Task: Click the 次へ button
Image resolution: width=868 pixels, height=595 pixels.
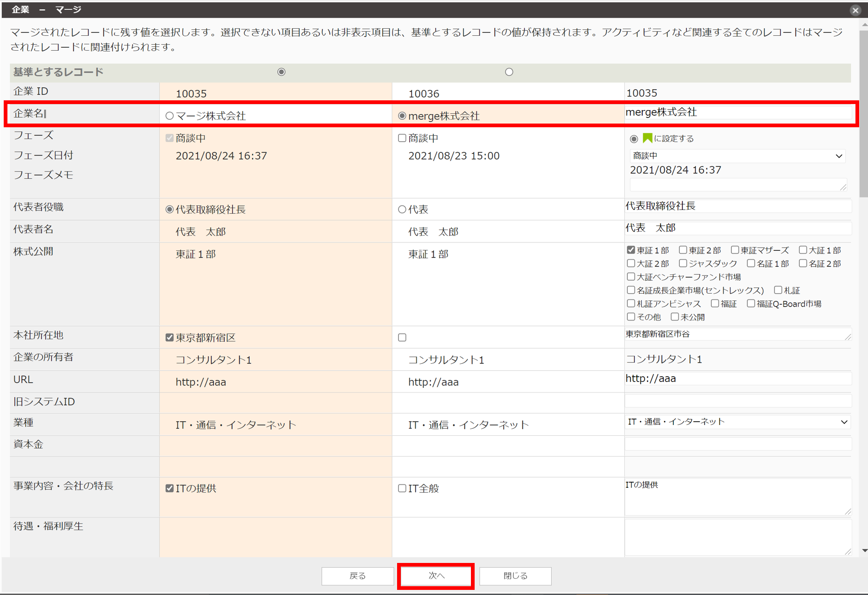Action: pyautogui.click(x=436, y=576)
